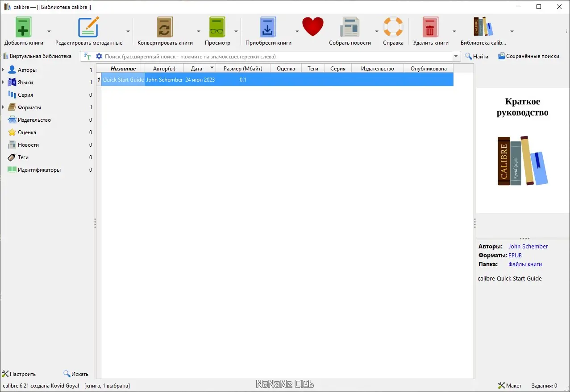
Task: Click the toolbar overflow dots at right
Action: 566,31
